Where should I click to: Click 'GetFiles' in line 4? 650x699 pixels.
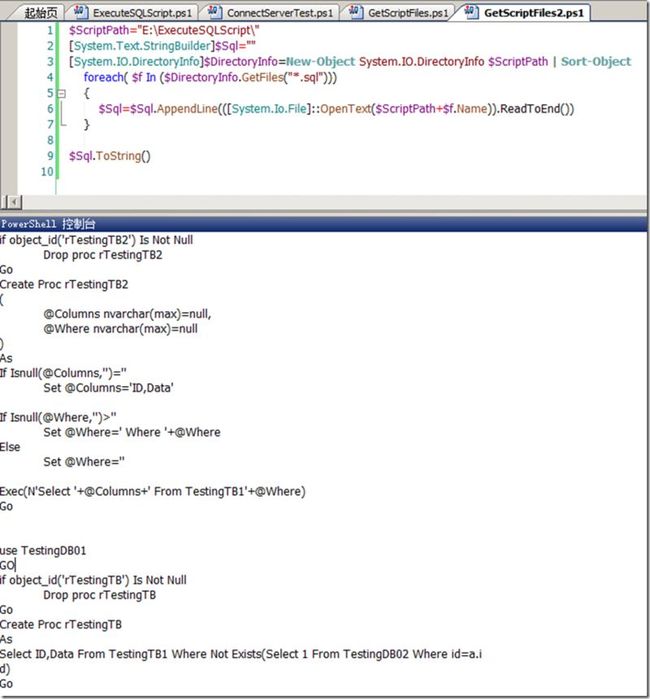tap(262, 77)
